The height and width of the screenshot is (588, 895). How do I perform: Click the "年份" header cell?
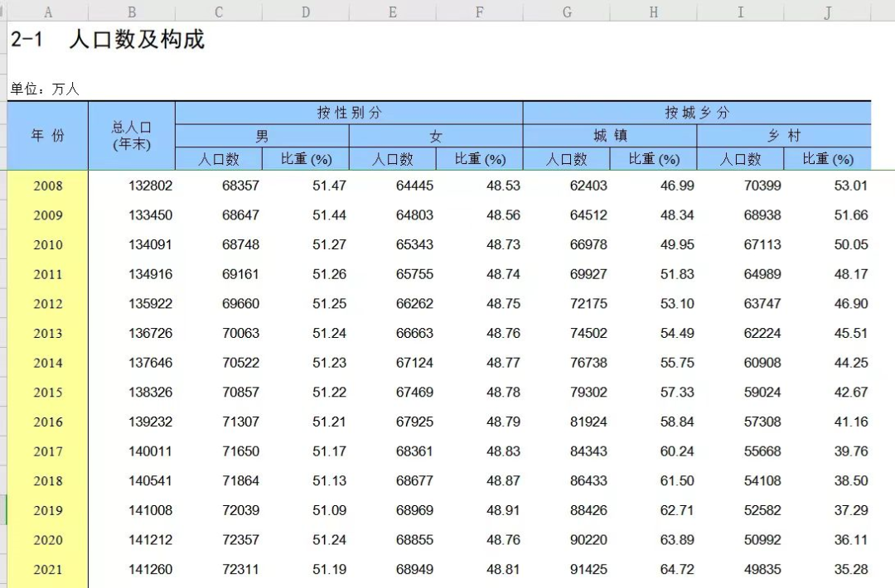pyautogui.click(x=47, y=136)
